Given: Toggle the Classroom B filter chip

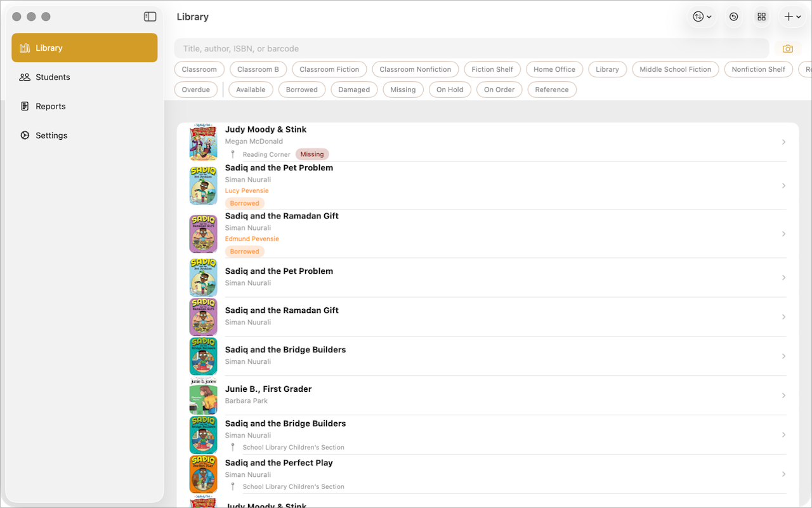Looking at the screenshot, I should tap(258, 69).
